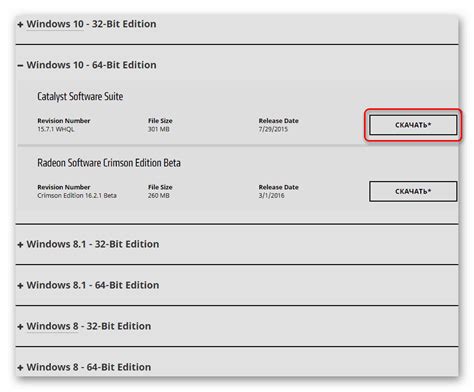Download Catalyst Software Suite via СКАЧАТЬ button
This screenshot has height=392, width=474.
pos(413,125)
